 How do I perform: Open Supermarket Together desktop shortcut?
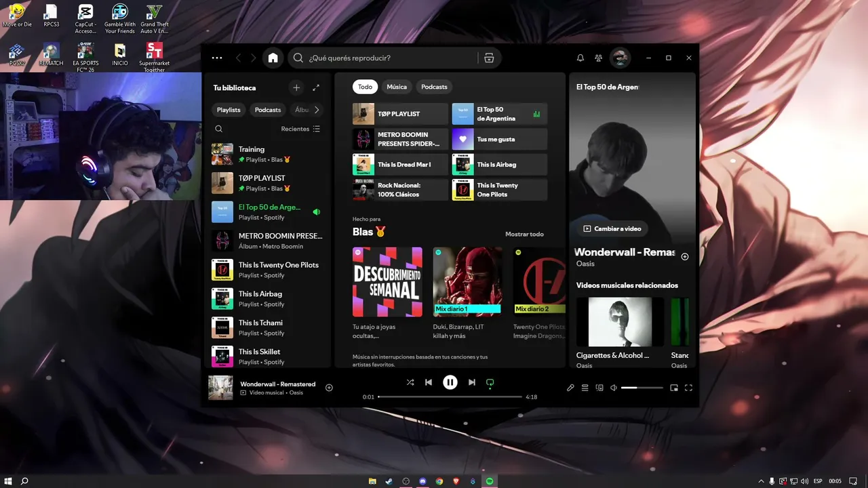click(155, 57)
